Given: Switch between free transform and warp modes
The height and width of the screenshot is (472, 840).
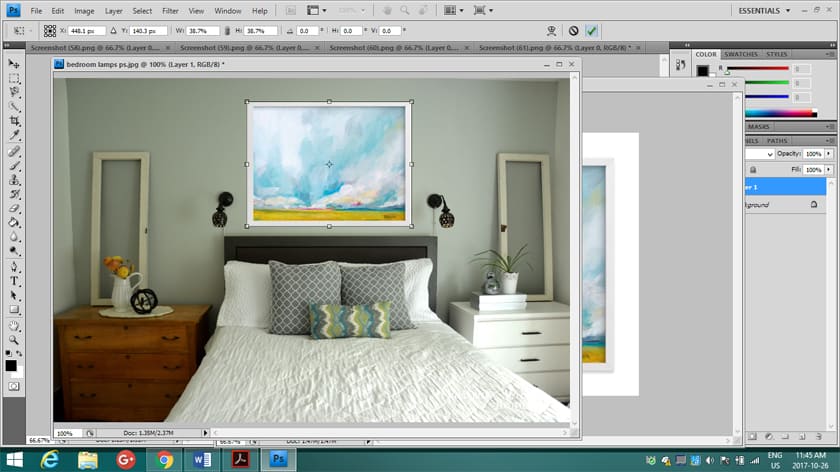Looking at the screenshot, I should coord(551,31).
